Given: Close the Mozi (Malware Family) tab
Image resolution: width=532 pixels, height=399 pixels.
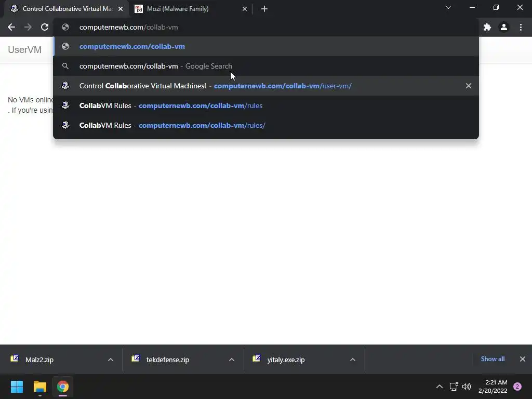Looking at the screenshot, I should tap(245, 9).
